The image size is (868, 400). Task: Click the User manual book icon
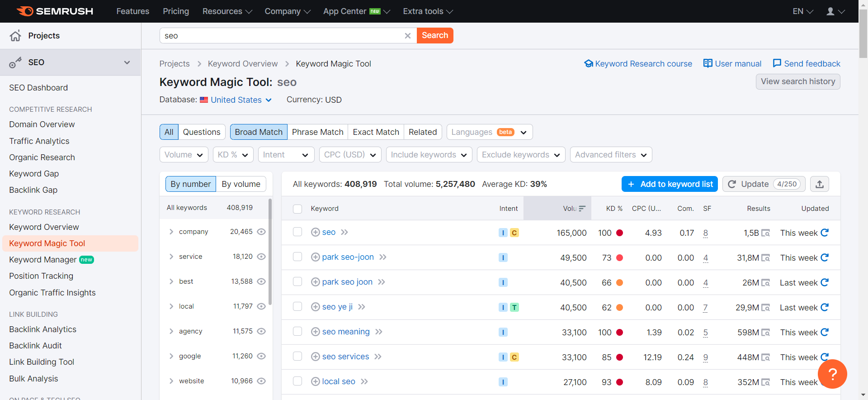(708, 63)
